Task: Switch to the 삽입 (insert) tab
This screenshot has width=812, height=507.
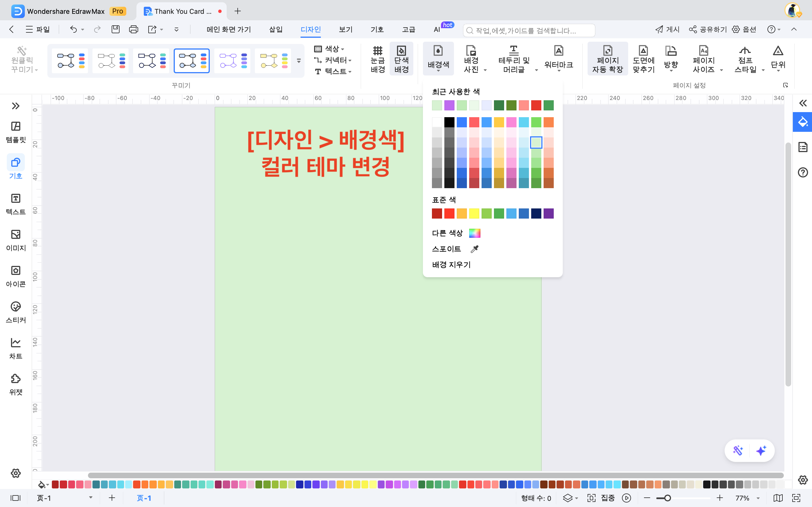Action: coord(275,30)
